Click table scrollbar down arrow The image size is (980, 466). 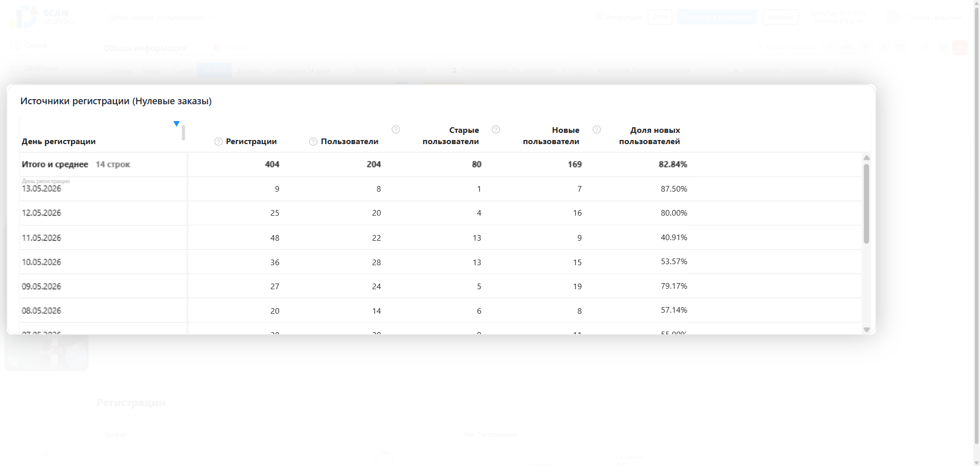[866, 330]
